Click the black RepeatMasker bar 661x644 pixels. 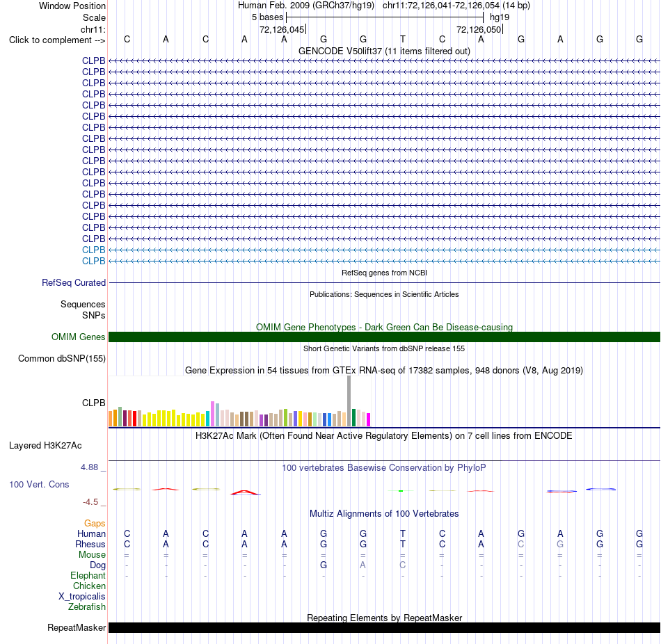(x=384, y=627)
